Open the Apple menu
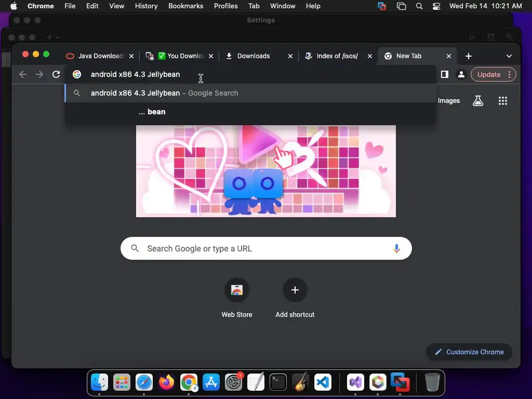Screen dimensions: 532x399 [14, 6]
